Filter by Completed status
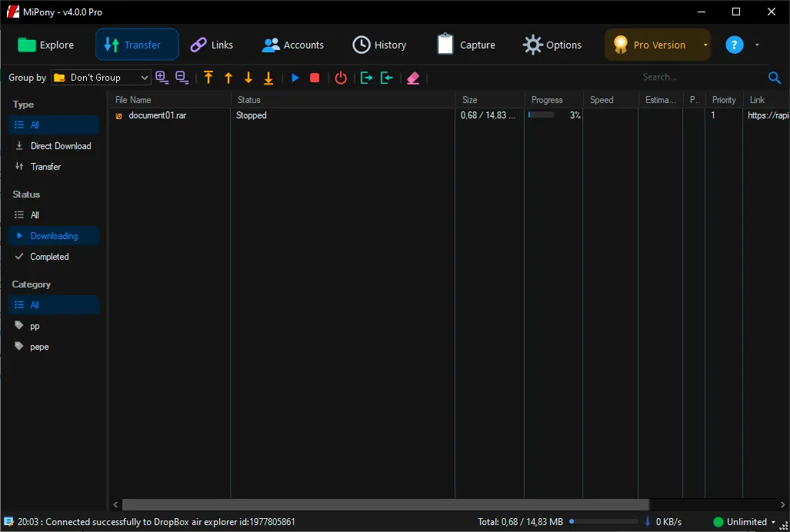790x532 pixels. pyautogui.click(x=53, y=257)
